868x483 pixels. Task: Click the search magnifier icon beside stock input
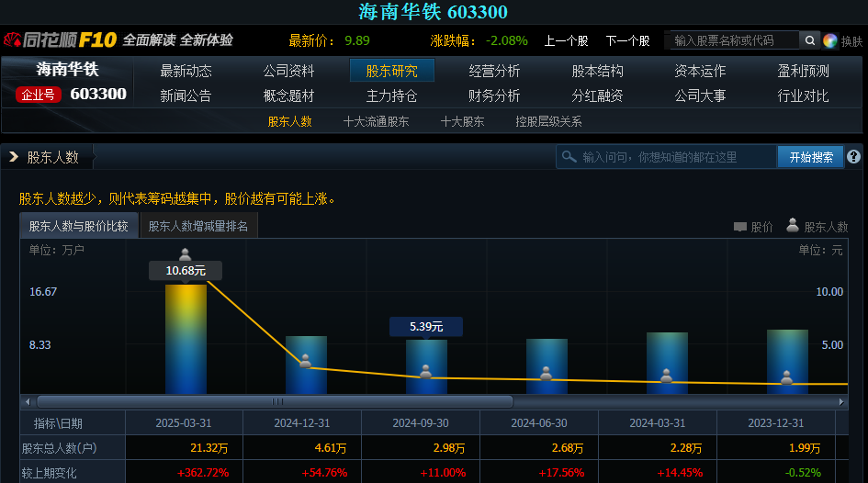pos(809,40)
